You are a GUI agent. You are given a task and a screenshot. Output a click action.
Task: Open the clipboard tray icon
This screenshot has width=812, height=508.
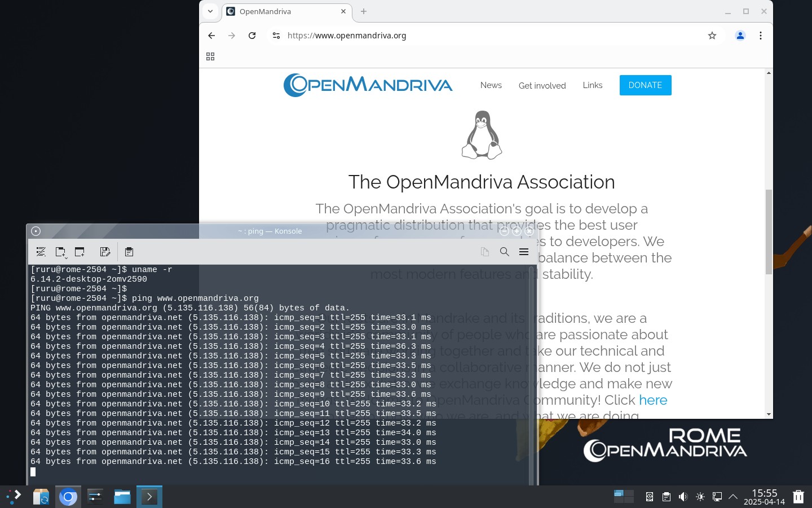pyautogui.click(x=667, y=497)
